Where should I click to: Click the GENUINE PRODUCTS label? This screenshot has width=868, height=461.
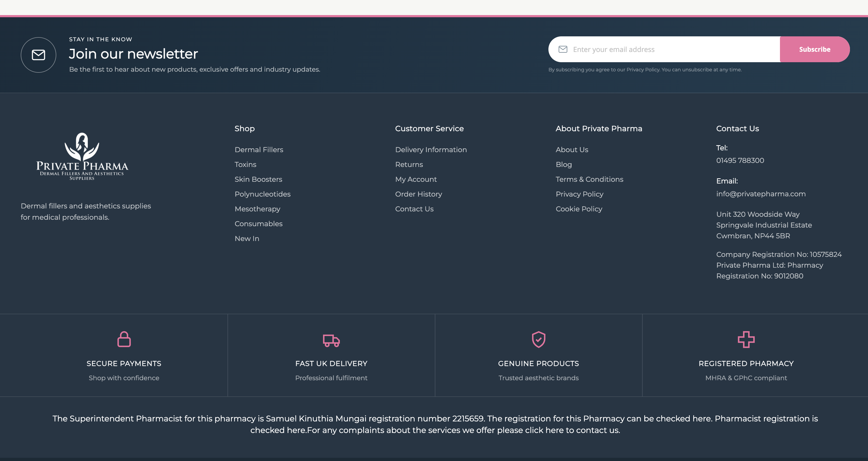[538, 364]
